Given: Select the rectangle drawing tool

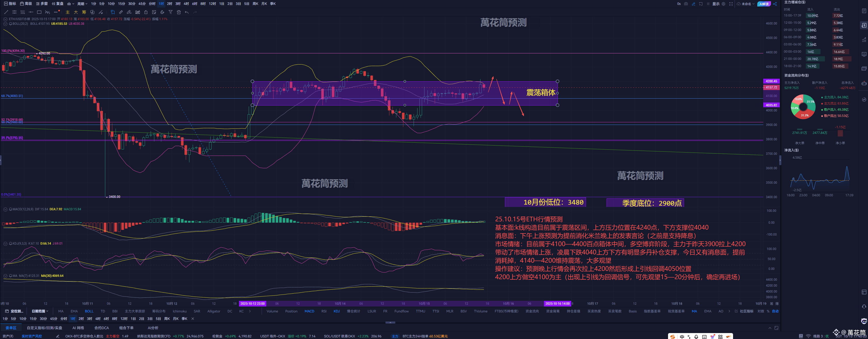Looking at the screenshot, I should point(39,12).
